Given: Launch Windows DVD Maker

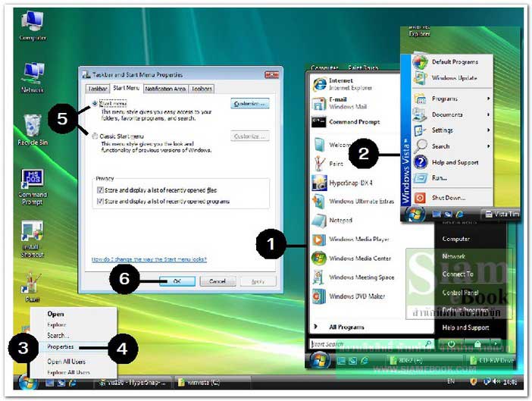Looking at the screenshot, I should point(349,296).
